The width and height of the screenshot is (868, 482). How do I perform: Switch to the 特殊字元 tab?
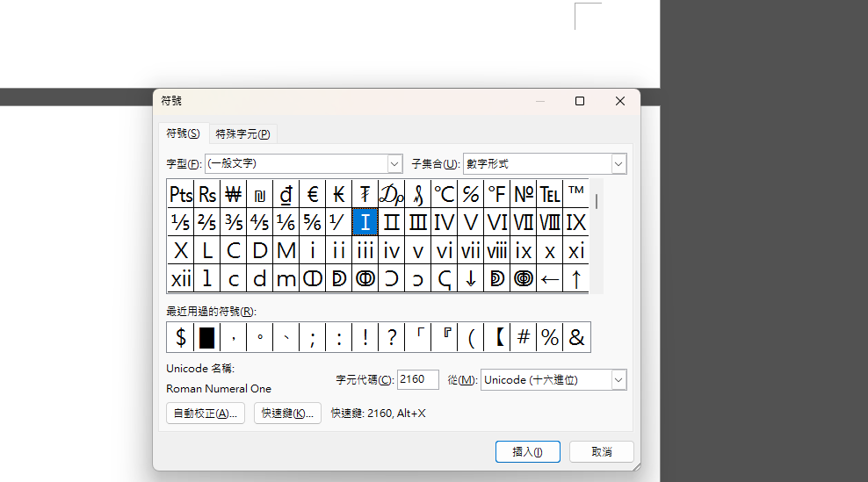243,133
